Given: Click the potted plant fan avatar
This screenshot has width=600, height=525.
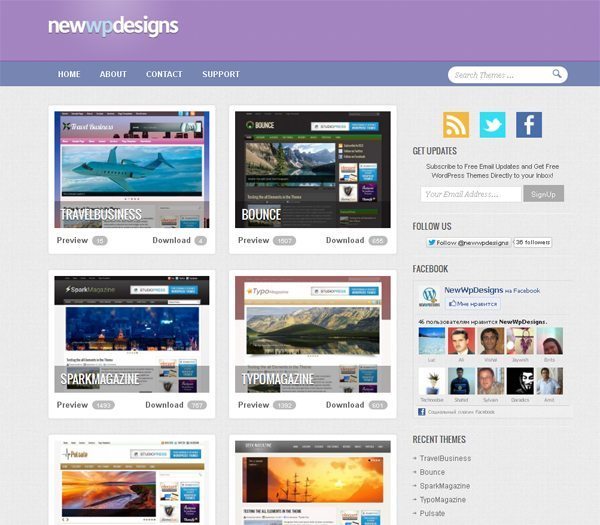Looking at the screenshot, I should 432,381.
